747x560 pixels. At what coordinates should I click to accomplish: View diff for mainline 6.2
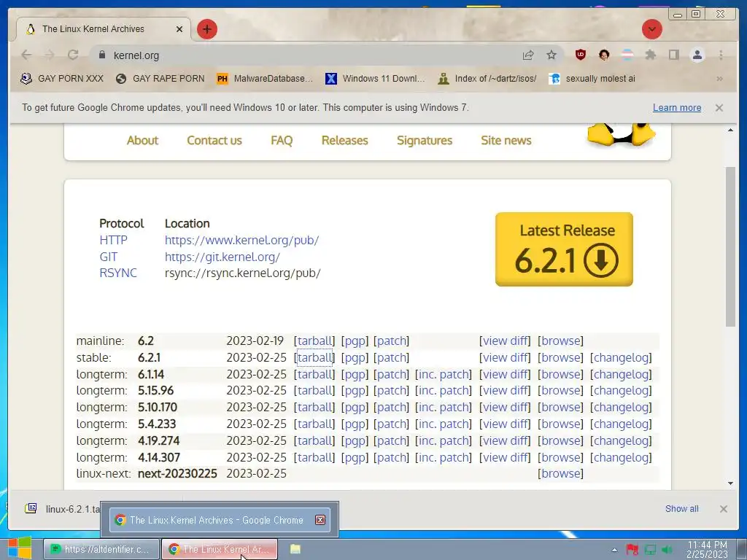[x=505, y=341]
